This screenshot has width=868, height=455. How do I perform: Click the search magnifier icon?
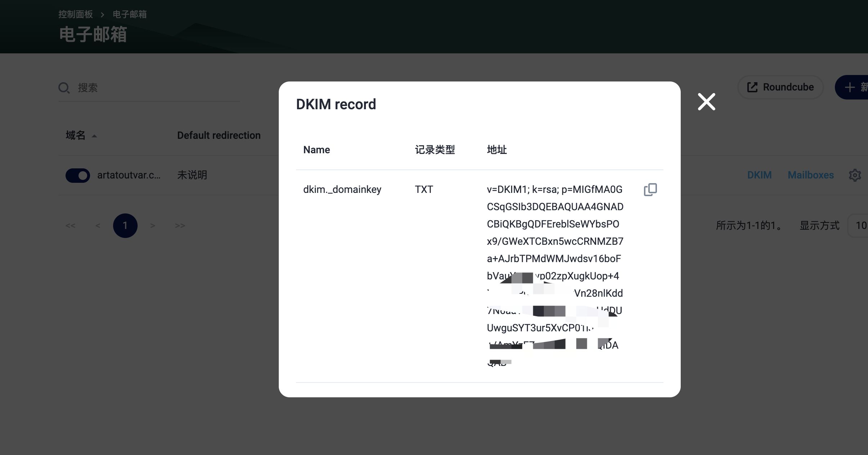point(64,88)
